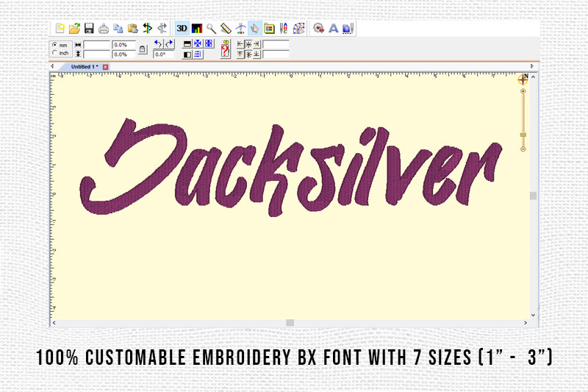
Task: Click lower alignment spacing field
Action: [276, 54]
